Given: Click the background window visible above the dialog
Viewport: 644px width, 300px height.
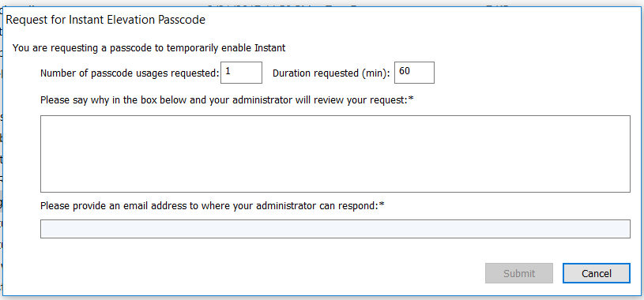Looking at the screenshot, I should (322, 3).
